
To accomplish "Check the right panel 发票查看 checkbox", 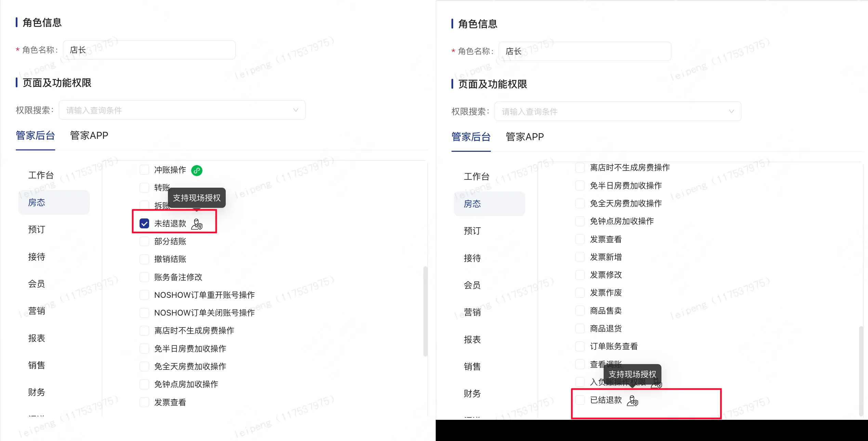I will (x=580, y=239).
